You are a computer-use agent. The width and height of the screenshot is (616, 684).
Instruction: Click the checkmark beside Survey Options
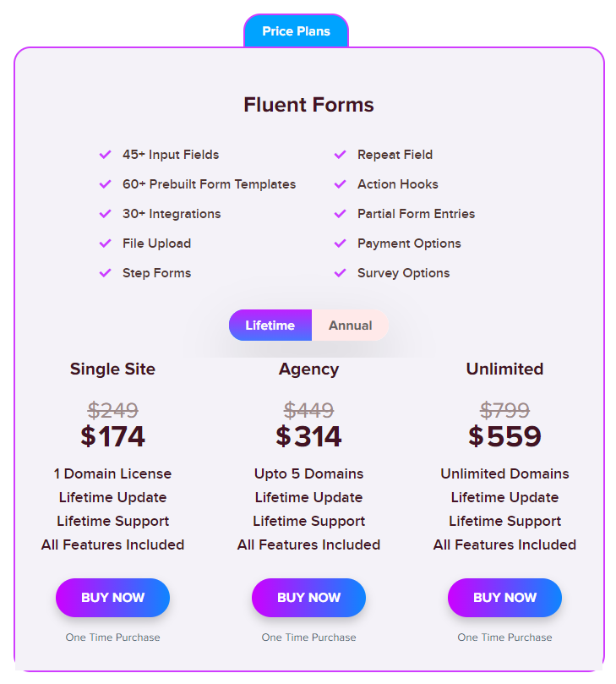tap(340, 273)
